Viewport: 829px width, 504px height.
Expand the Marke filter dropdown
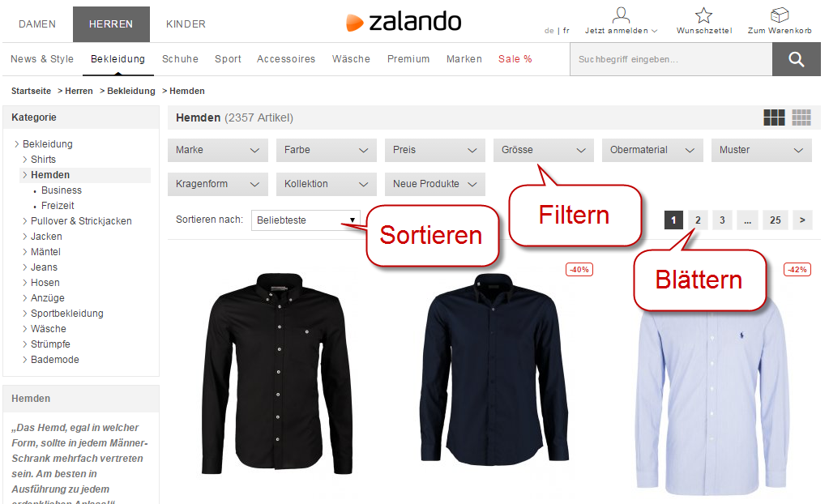pyautogui.click(x=218, y=150)
